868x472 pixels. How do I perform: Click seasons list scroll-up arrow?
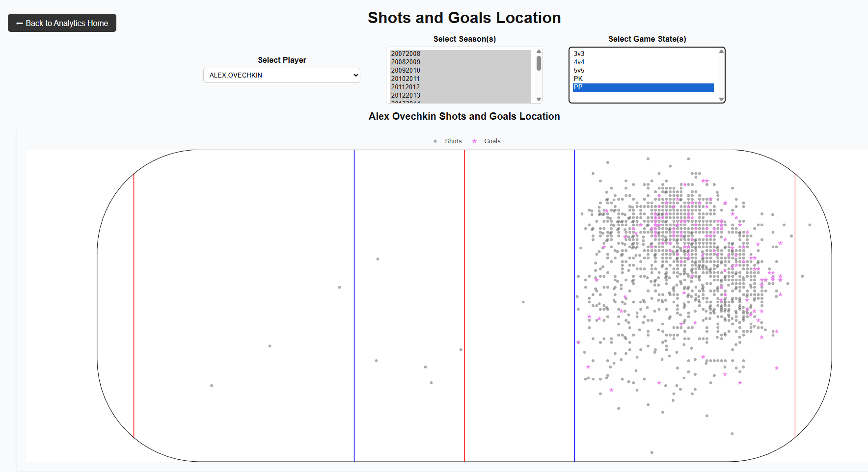[x=539, y=51]
